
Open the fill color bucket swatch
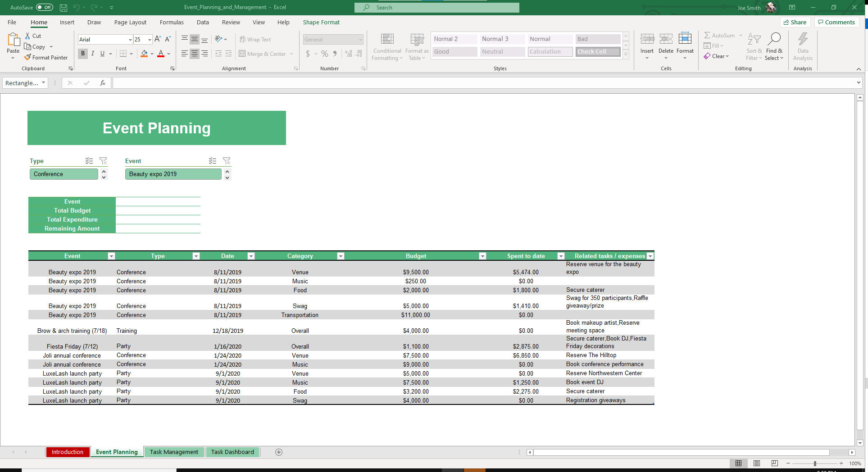144,54
